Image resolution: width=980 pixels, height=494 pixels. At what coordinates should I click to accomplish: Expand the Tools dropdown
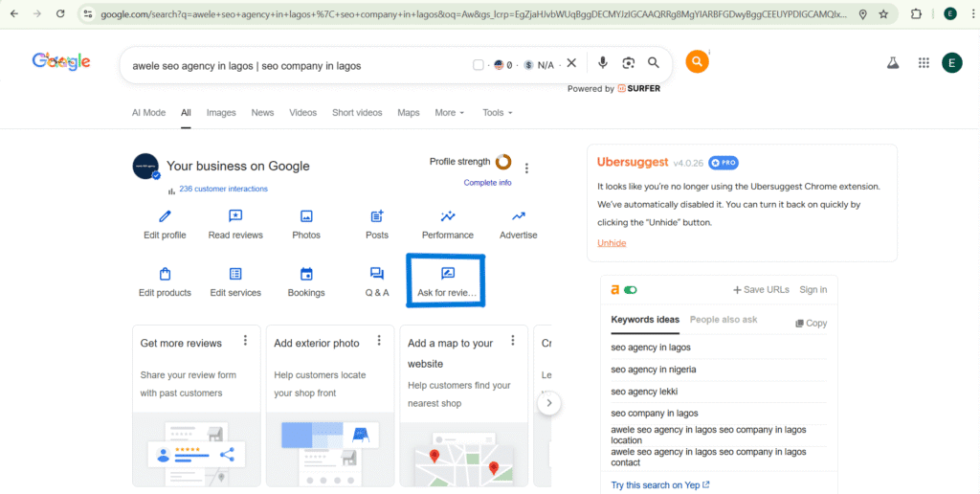497,113
